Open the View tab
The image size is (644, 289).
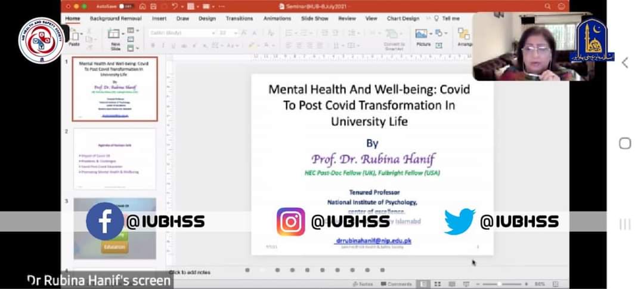point(371,19)
